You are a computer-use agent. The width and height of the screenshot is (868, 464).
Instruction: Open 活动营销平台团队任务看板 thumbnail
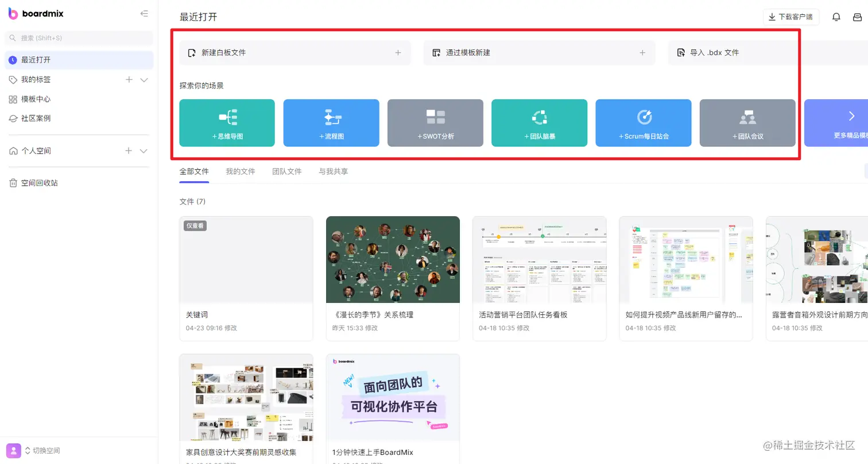(540, 260)
